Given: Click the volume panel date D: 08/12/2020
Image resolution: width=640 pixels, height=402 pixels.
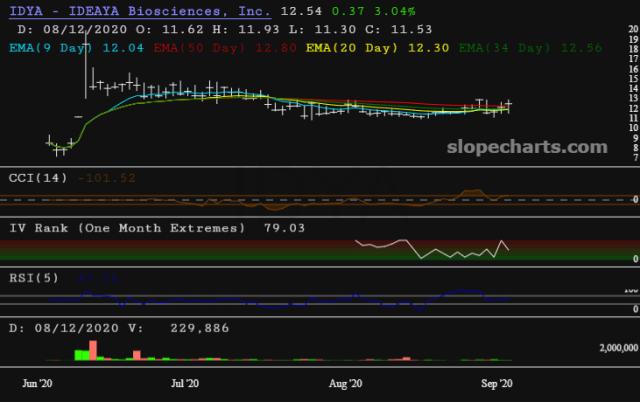Looking at the screenshot, I should coord(64,328).
